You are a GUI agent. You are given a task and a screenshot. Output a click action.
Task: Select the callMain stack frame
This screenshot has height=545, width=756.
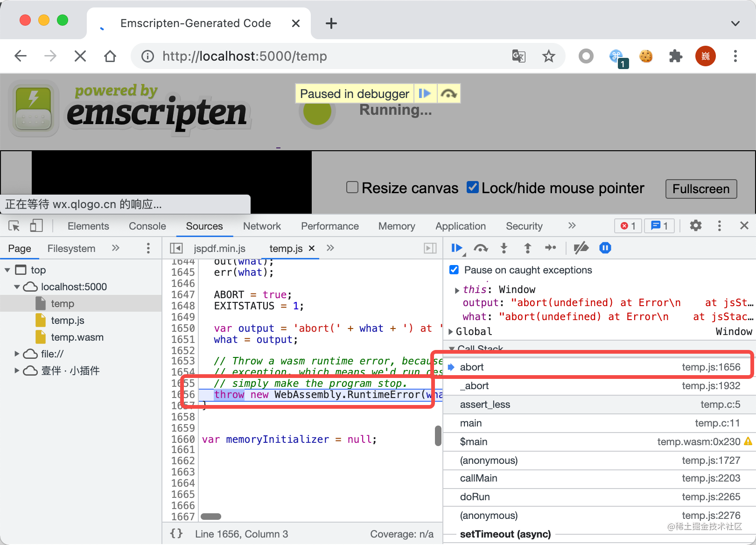[x=599, y=478]
